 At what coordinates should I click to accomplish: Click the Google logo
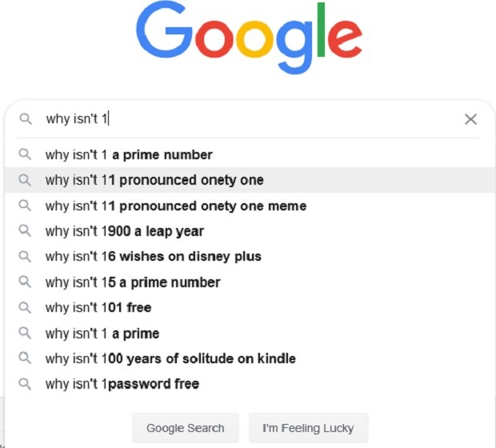(249, 38)
